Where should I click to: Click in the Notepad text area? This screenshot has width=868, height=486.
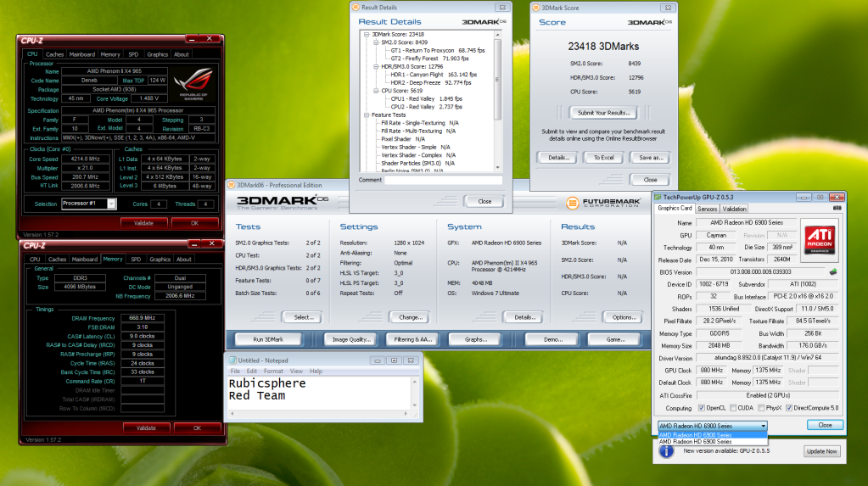pyautogui.click(x=319, y=393)
